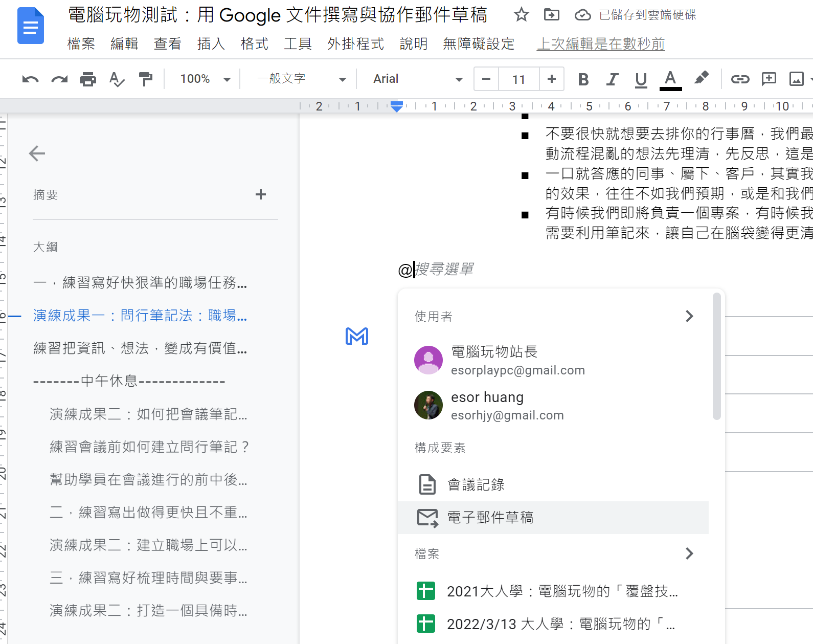Choose the 2021大人學 spreadsheet file
This screenshot has height=644, width=813.
point(554,591)
